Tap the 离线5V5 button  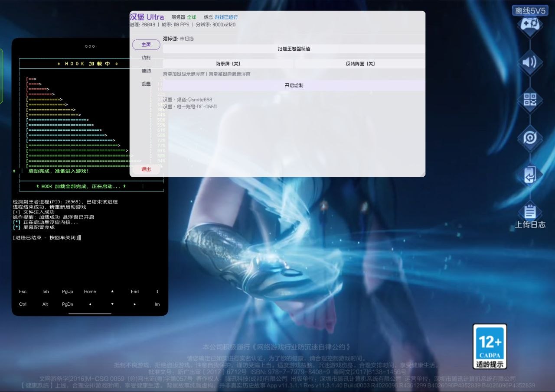pos(530,11)
